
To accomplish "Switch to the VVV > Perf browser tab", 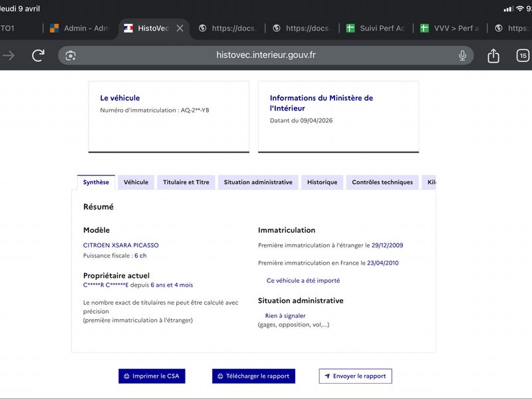I will click(450, 28).
